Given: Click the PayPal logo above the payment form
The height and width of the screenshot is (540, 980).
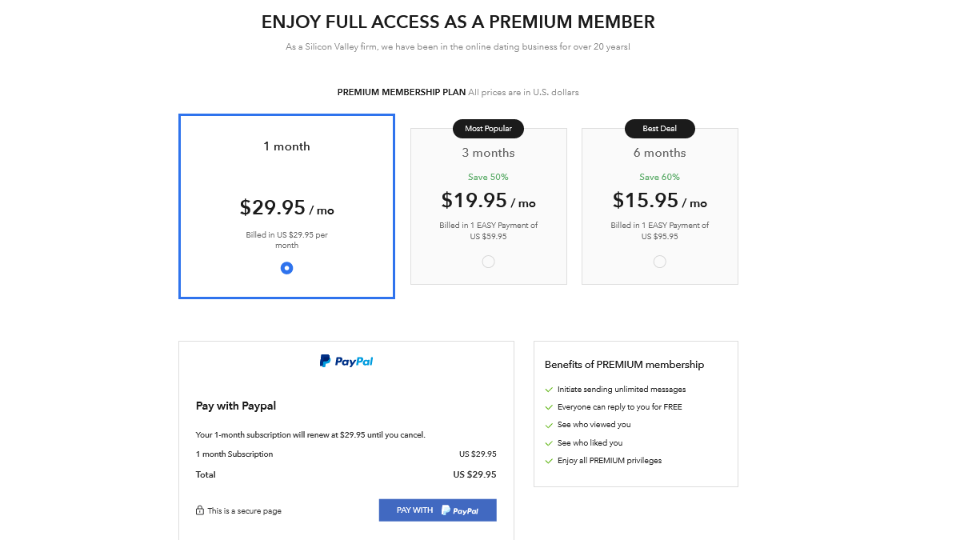Looking at the screenshot, I should point(346,361).
